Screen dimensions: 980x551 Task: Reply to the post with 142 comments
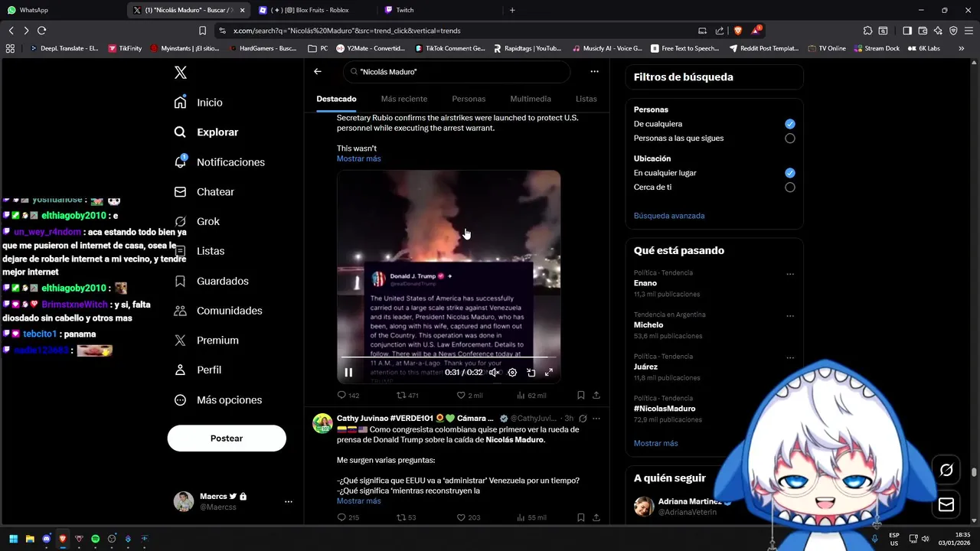[x=348, y=396]
